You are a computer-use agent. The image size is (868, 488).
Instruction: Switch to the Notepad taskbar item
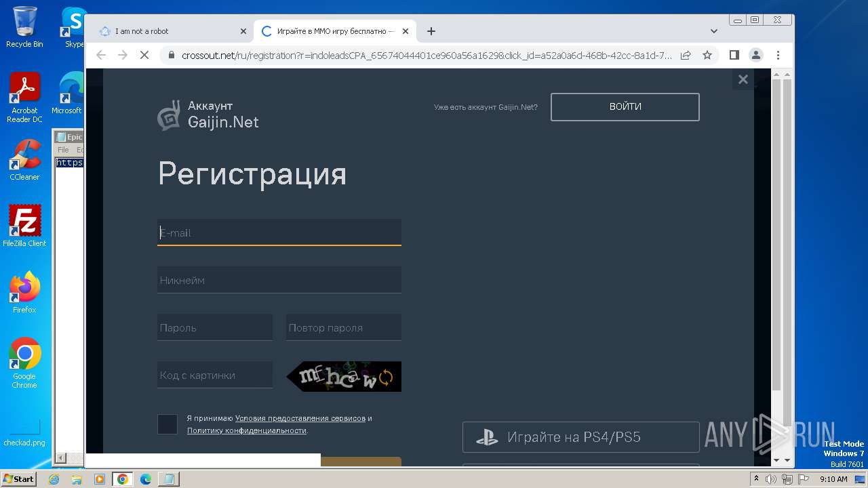[x=169, y=479]
